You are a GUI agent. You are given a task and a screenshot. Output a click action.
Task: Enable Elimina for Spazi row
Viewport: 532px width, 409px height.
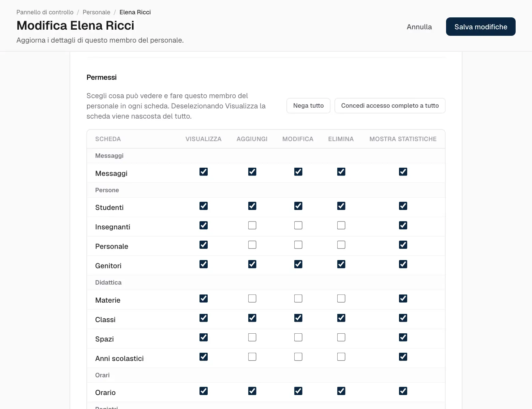point(341,337)
